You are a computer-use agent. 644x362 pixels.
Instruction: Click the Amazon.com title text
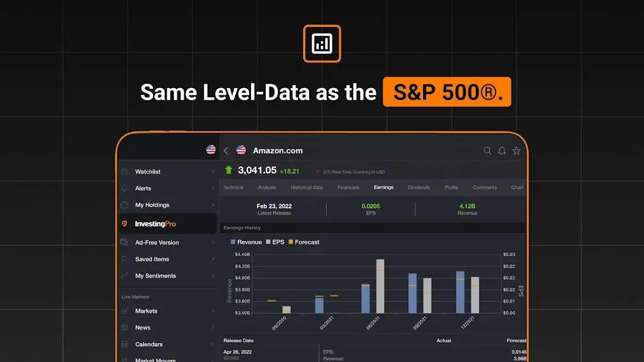(x=278, y=150)
